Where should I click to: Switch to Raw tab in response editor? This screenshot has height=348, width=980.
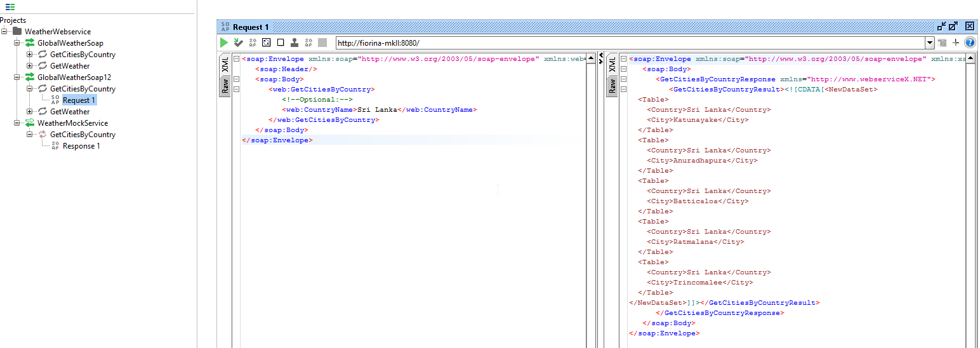coord(612,86)
